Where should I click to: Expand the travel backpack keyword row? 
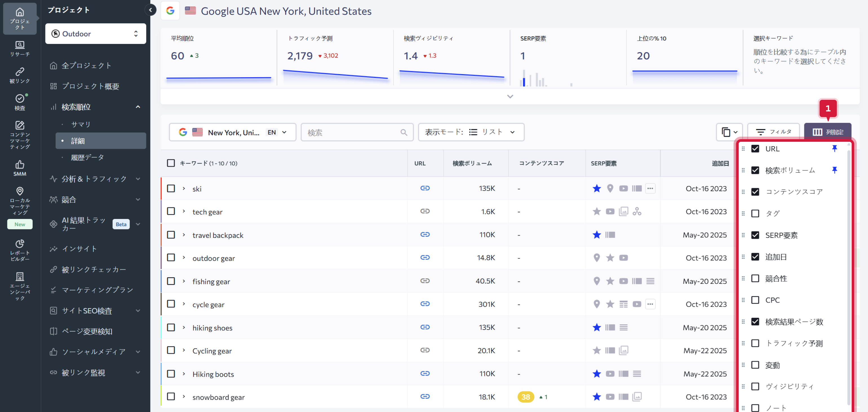pos(184,235)
